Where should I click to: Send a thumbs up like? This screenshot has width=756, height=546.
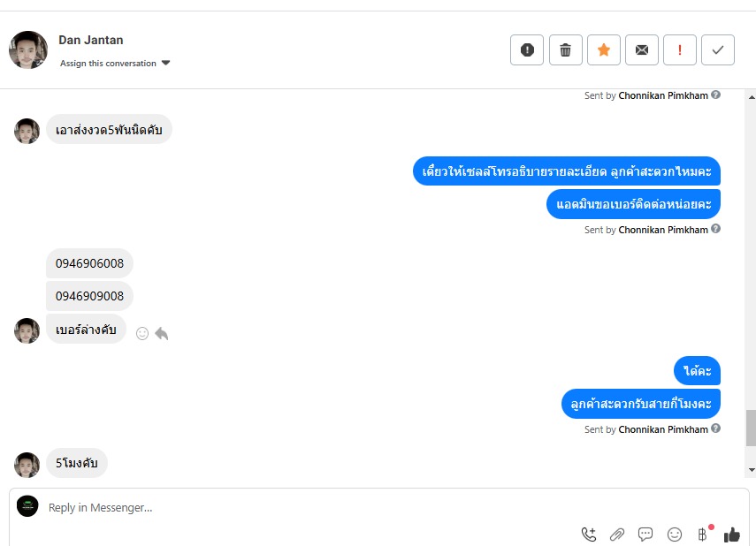pyautogui.click(x=732, y=534)
